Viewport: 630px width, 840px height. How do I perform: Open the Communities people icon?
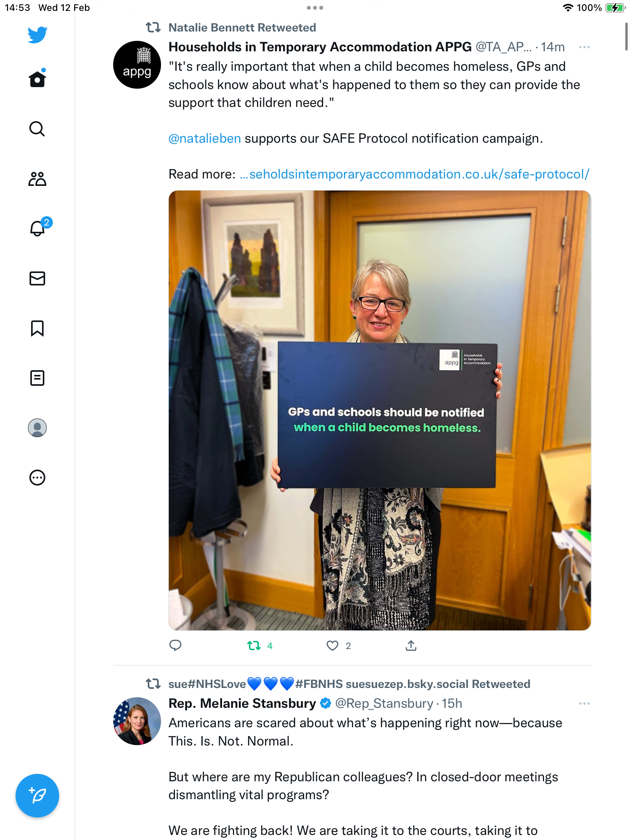tap(37, 179)
